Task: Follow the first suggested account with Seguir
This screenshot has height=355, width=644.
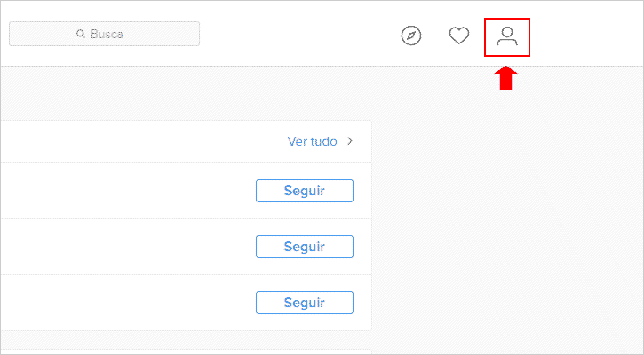Action: tap(305, 191)
